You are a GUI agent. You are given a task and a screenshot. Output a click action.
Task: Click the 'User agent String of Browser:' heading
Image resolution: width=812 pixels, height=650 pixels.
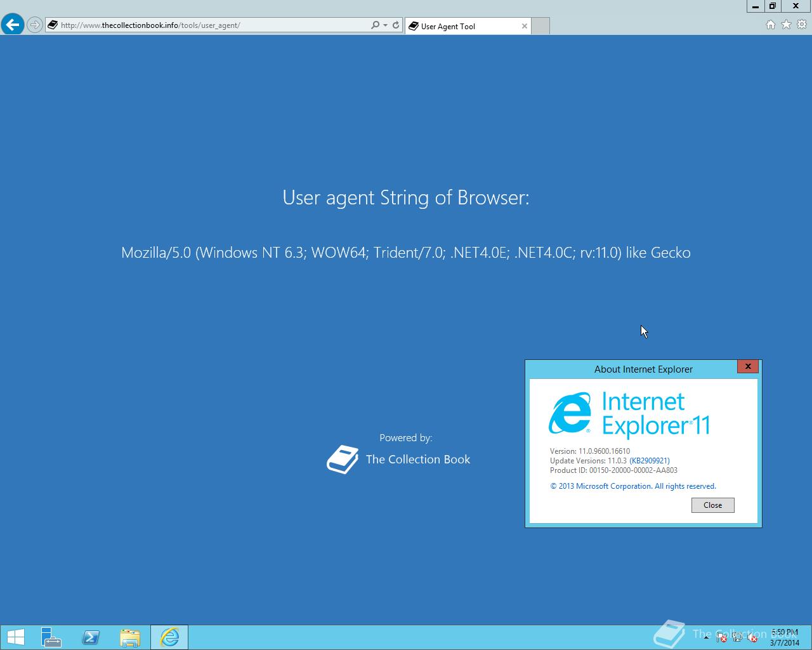click(x=406, y=197)
